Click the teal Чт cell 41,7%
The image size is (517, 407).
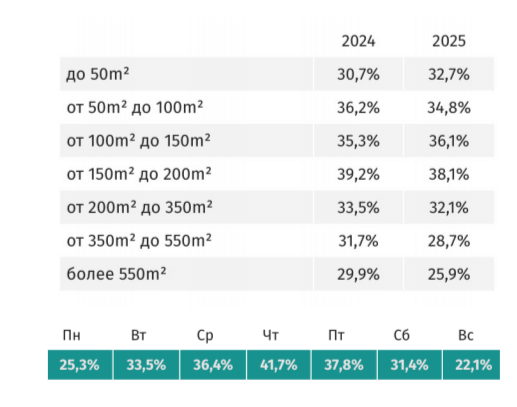pyautogui.click(x=279, y=365)
